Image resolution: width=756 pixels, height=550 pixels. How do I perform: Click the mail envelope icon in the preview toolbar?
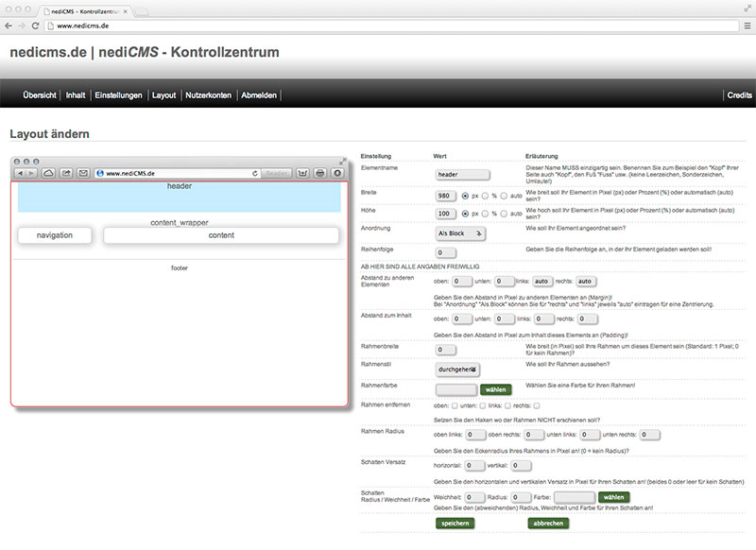[x=83, y=173]
